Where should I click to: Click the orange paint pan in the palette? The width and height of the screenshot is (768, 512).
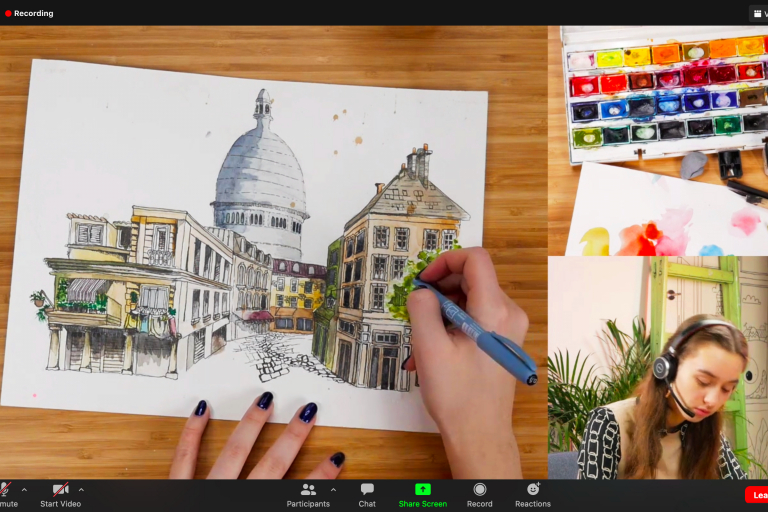[x=664, y=54]
